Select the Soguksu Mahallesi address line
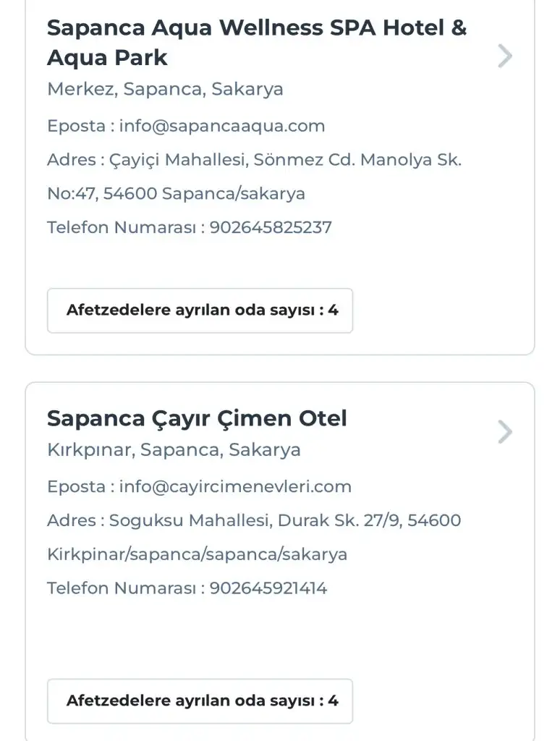Viewport: 560px width, 741px height. coord(285,520)
